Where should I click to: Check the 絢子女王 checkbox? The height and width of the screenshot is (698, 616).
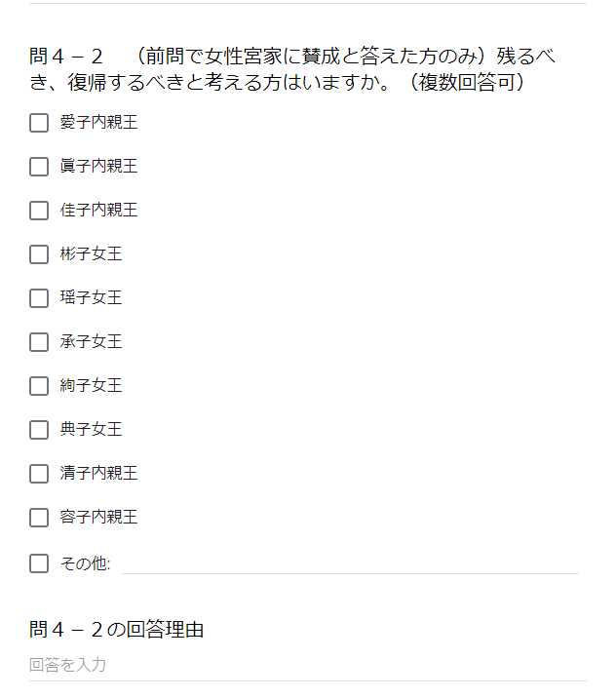[x=39, y=386]
